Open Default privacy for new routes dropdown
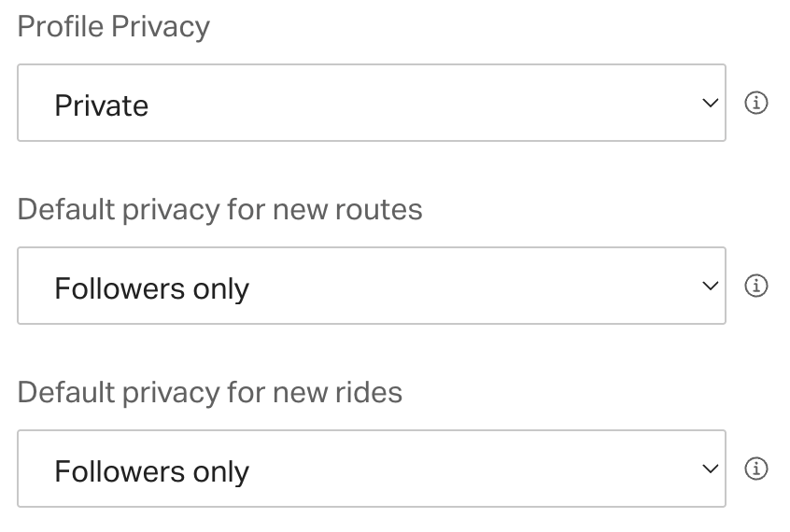This screenshot has height=532, width=790. (x=372, y=286)
